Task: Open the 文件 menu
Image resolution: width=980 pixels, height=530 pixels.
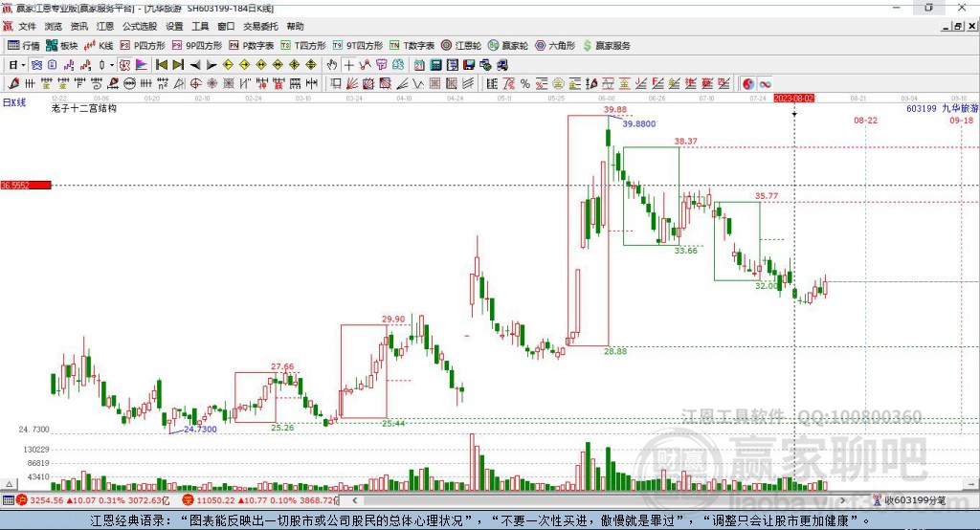Action: (27, 26)
